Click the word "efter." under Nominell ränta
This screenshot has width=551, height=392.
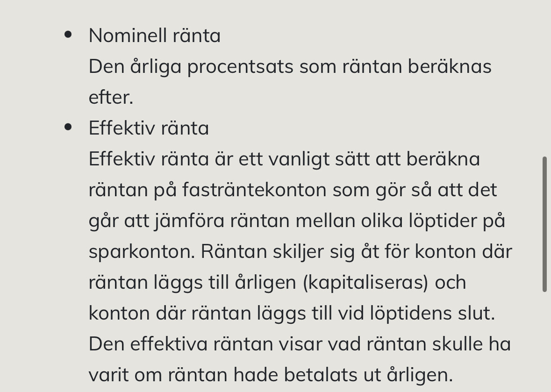coord(111,98)
